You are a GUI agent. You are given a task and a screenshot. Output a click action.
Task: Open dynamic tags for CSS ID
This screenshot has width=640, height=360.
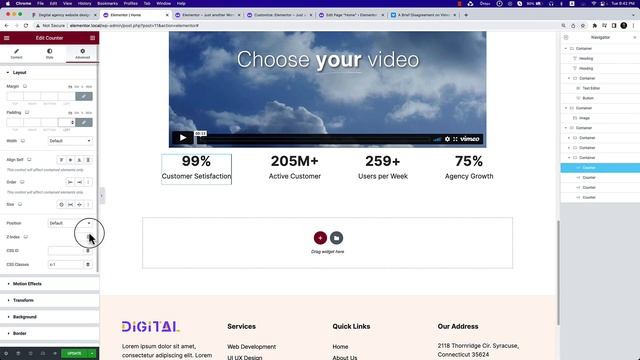(x=88, y=251)
